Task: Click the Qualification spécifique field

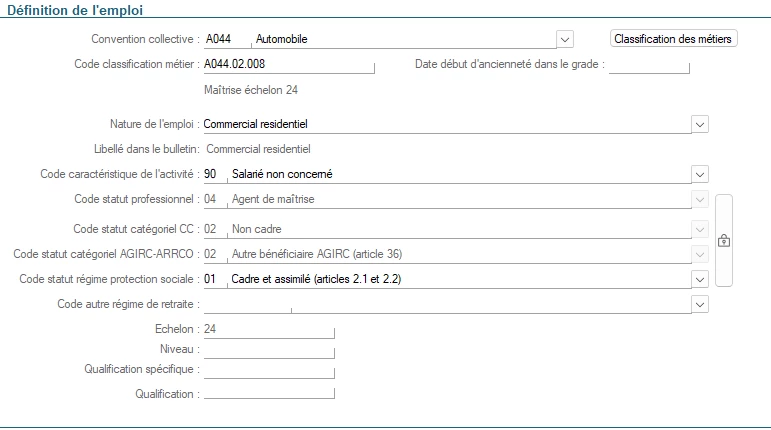Action: click(268, 370)
